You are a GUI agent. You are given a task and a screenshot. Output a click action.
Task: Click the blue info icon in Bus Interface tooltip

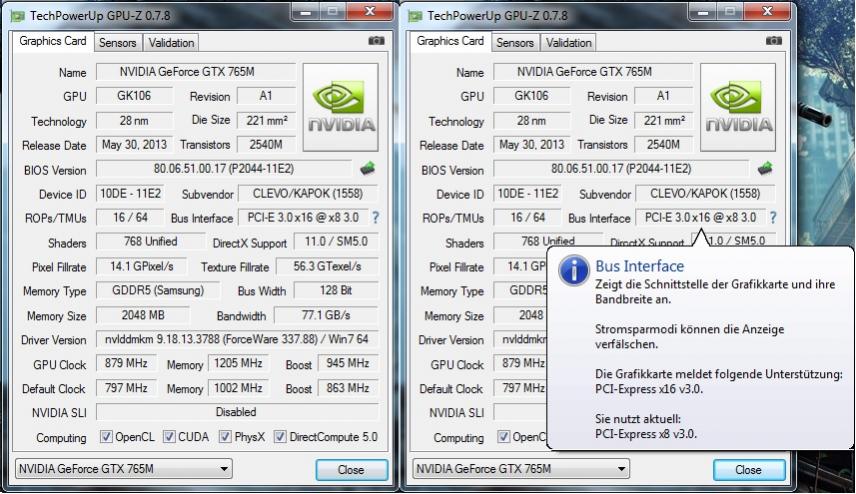(x=573, y=270)
